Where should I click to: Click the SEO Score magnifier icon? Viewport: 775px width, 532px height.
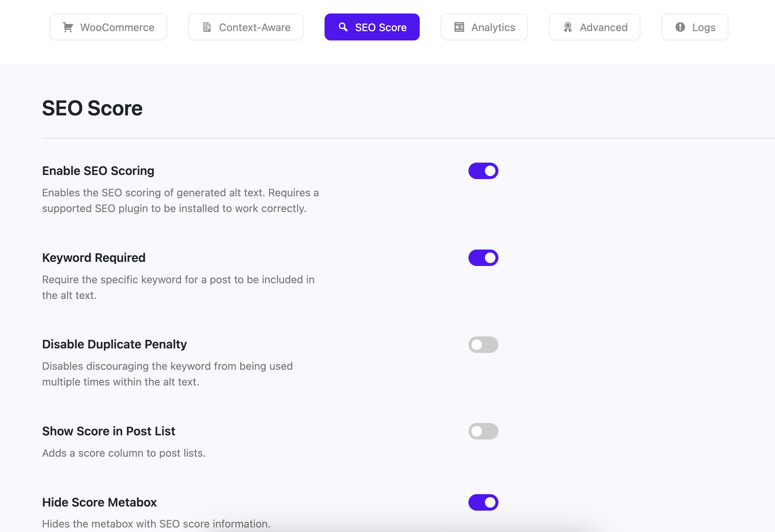[343, 27]
